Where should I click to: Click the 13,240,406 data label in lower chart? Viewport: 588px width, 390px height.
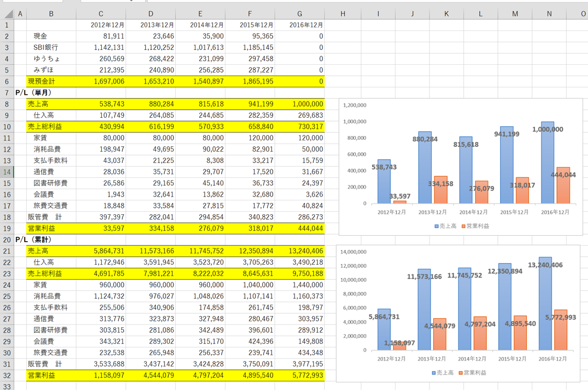point(545,265)
